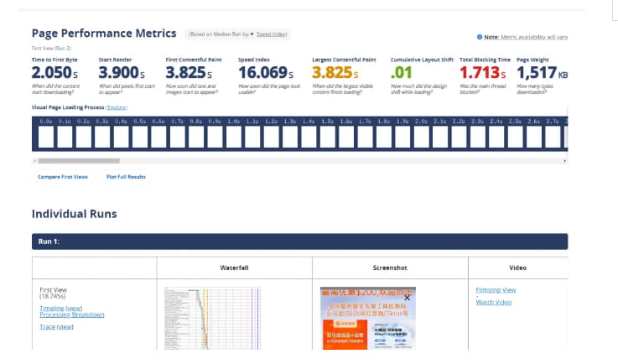The image size is (618, 364).
Task: Select the 0.0s filmstrip frame
Action: (47, 136)
